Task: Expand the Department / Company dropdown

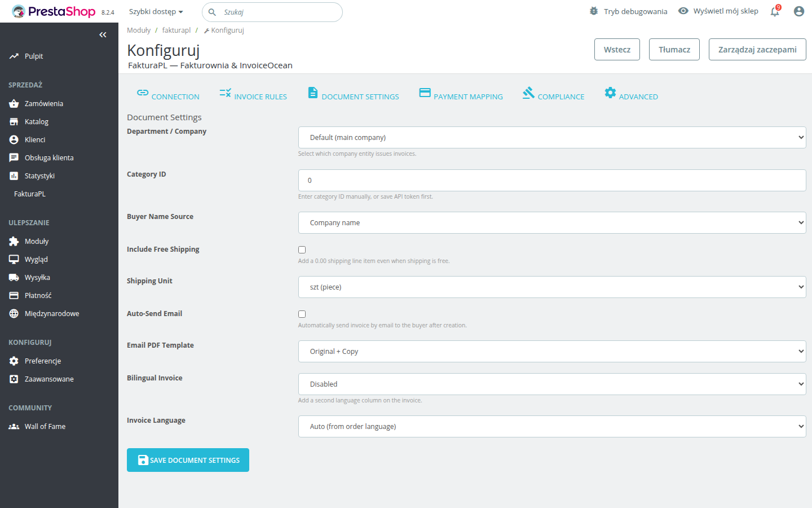Action: (x=551, y=138)
